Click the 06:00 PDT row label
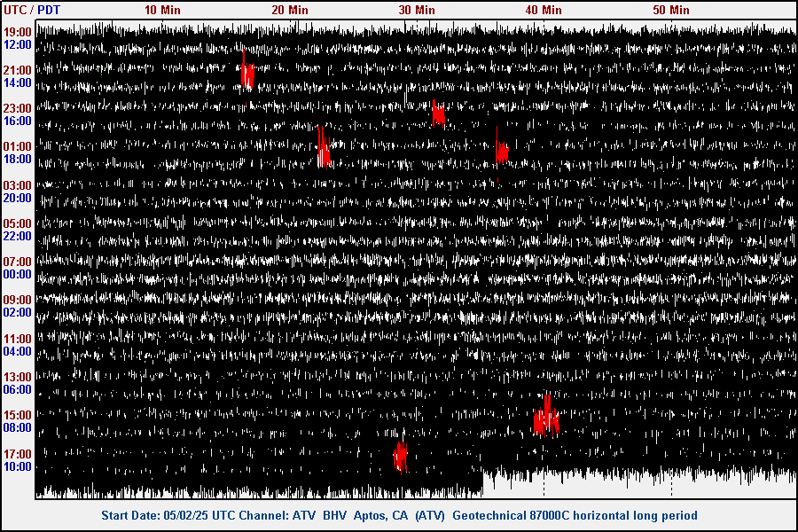This screenshot has width=798, height=532. coord(18,390)
